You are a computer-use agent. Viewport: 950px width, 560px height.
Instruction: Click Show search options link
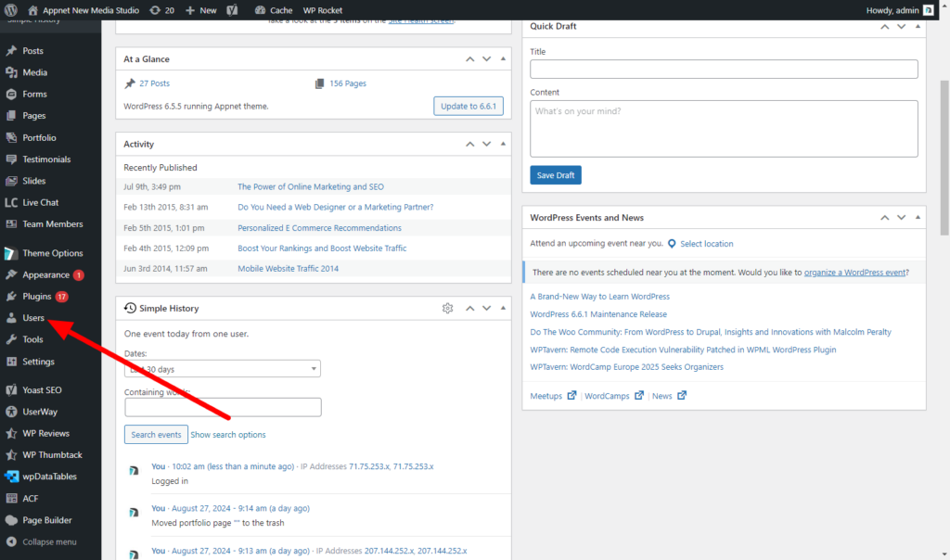228,435
